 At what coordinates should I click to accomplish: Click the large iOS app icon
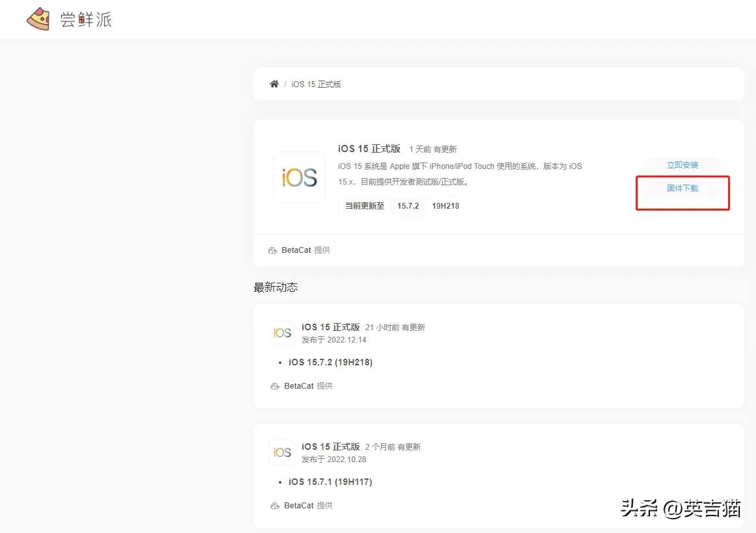299,177
